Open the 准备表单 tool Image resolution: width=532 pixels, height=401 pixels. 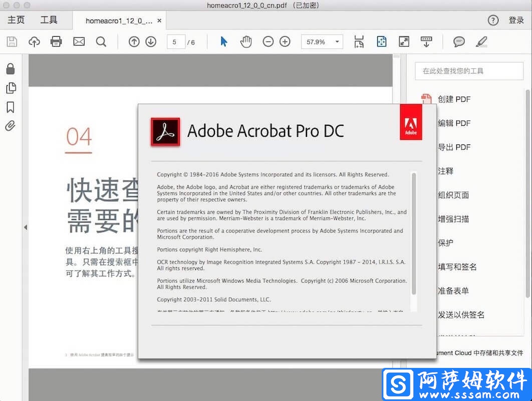click(453, 291)
